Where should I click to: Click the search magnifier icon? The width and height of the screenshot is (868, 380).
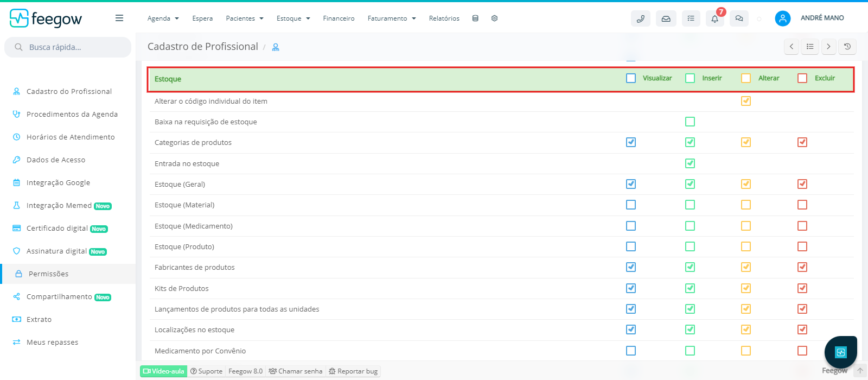[18, 47]
